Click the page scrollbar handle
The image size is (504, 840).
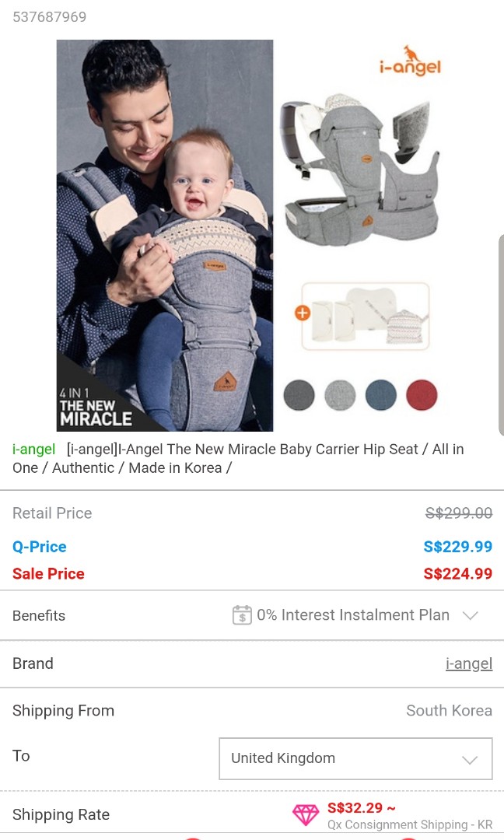501,334
